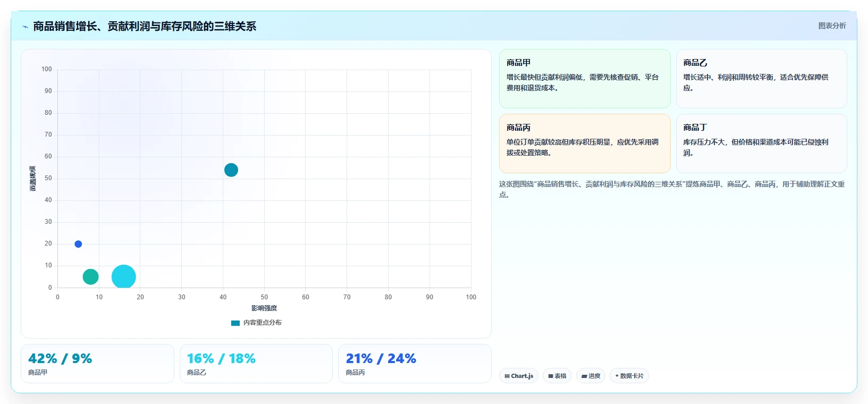Click the 覆盖规模 y-axis title
This screenshot has width=868, height=404.
click(33, 179)
